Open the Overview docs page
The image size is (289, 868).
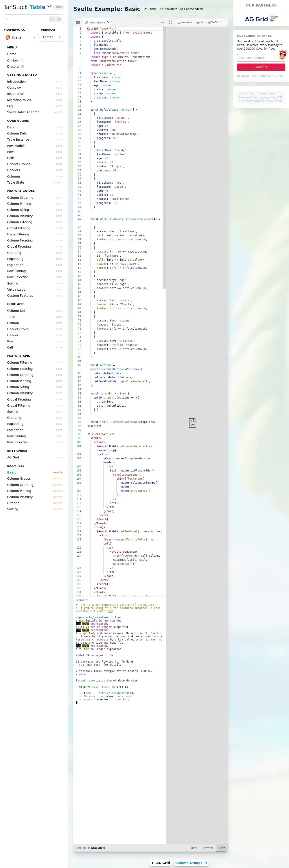coord(35,88)
